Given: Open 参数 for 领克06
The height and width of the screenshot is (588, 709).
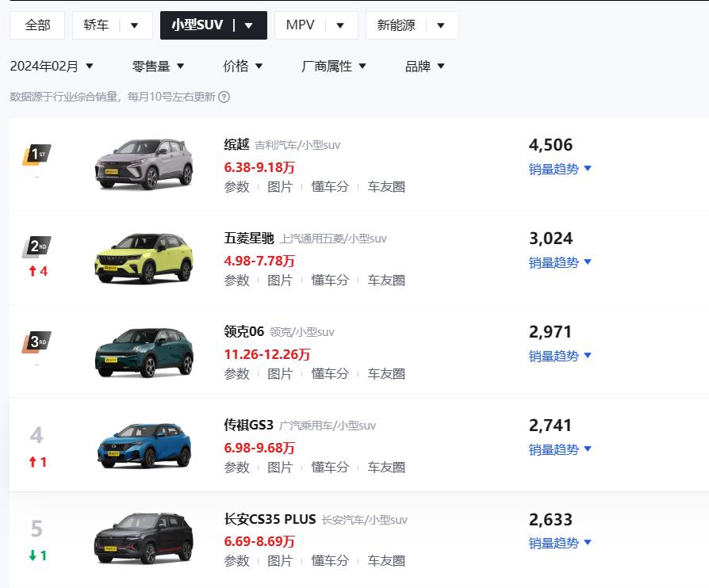Looking at the screenshot, I should coord(236,374).
